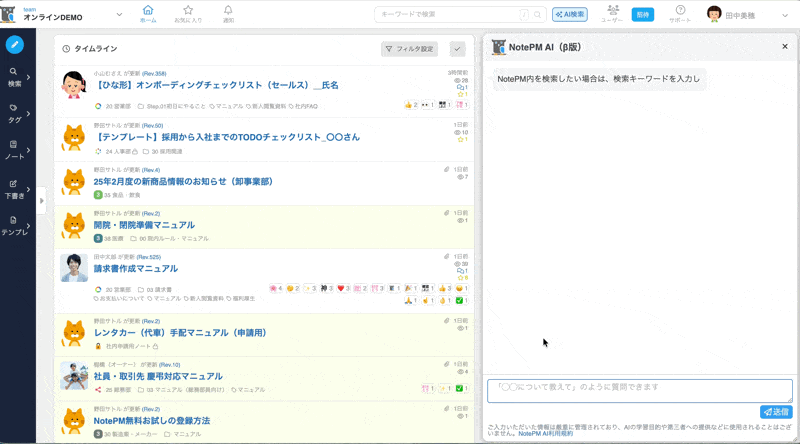Open the サポート help icon

coord(680,13)
